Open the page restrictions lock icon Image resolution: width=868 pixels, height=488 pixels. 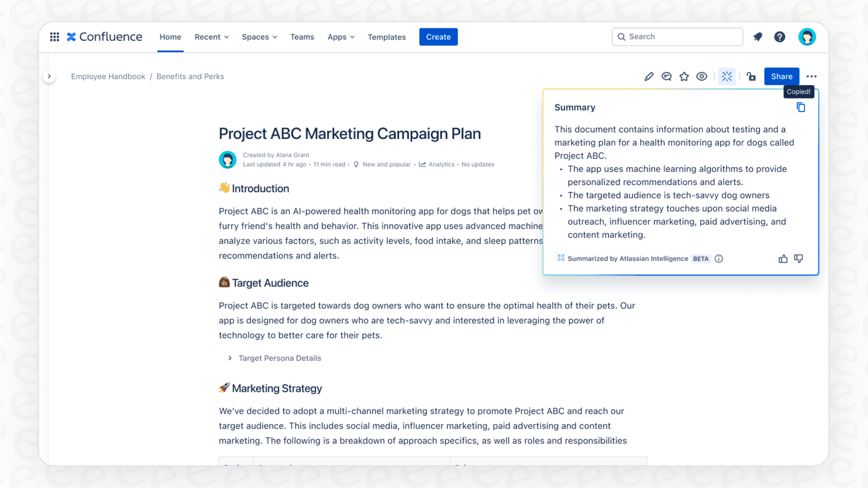click(x=751, y=76)
